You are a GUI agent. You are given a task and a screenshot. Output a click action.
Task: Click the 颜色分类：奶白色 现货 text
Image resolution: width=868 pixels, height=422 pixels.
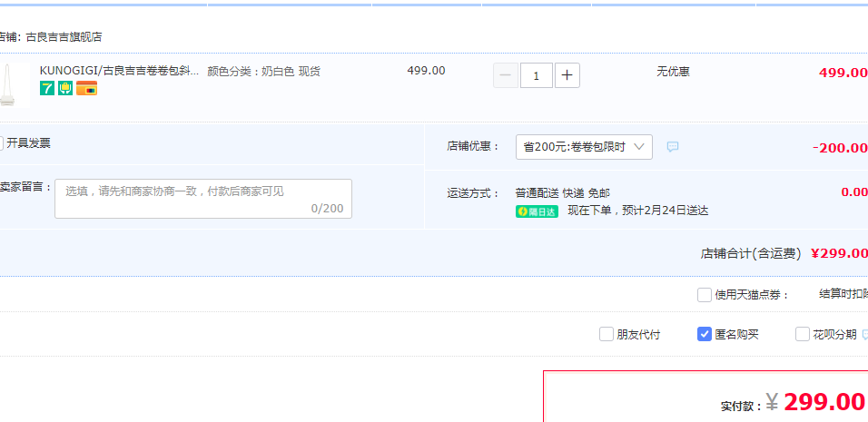[263, 72]
